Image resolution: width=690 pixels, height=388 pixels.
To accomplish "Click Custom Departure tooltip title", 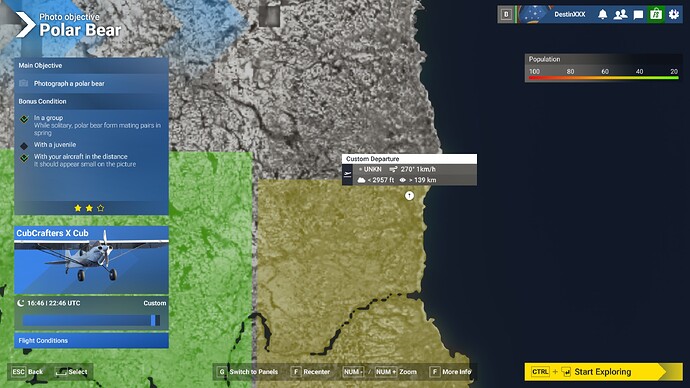I will (373, 159).
